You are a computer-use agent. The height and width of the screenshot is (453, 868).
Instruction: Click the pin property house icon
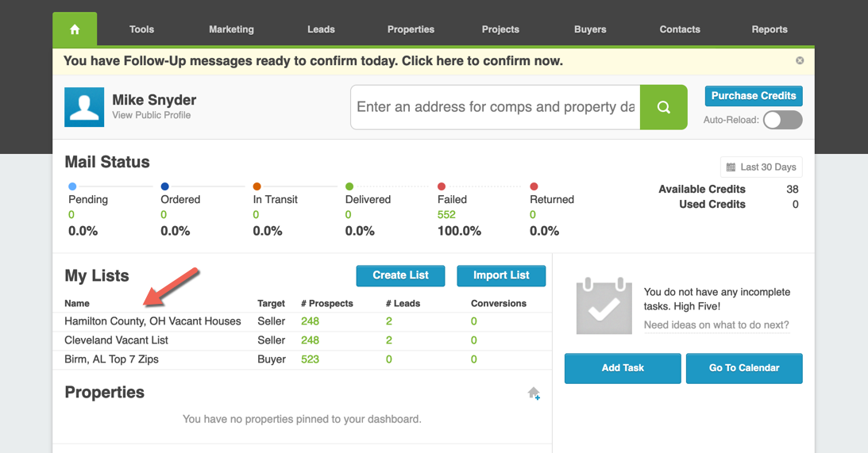click(x=534, y=393)
